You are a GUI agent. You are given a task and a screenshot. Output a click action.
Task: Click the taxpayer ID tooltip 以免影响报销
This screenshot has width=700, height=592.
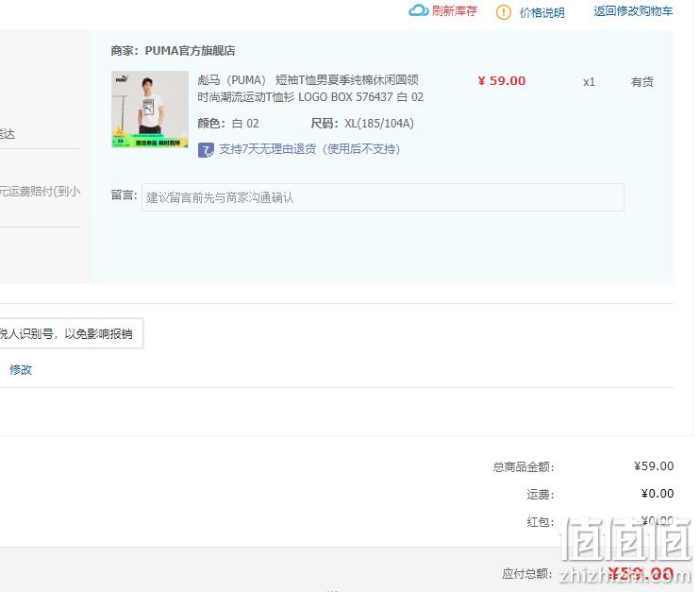tap(70, 333)
